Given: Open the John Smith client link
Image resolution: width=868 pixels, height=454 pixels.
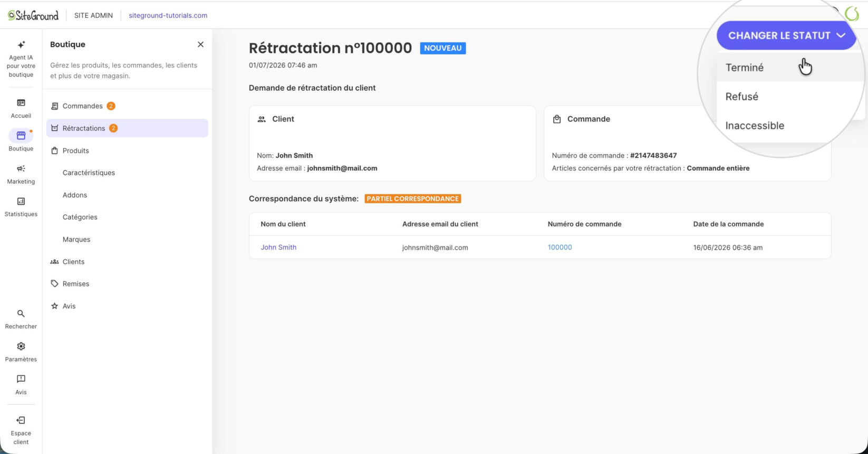Looking at the screenshot, I should [278, 247].
